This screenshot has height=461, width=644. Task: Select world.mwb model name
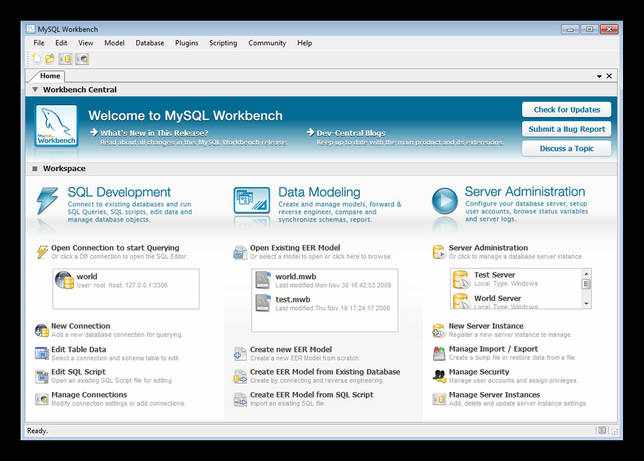296,277
